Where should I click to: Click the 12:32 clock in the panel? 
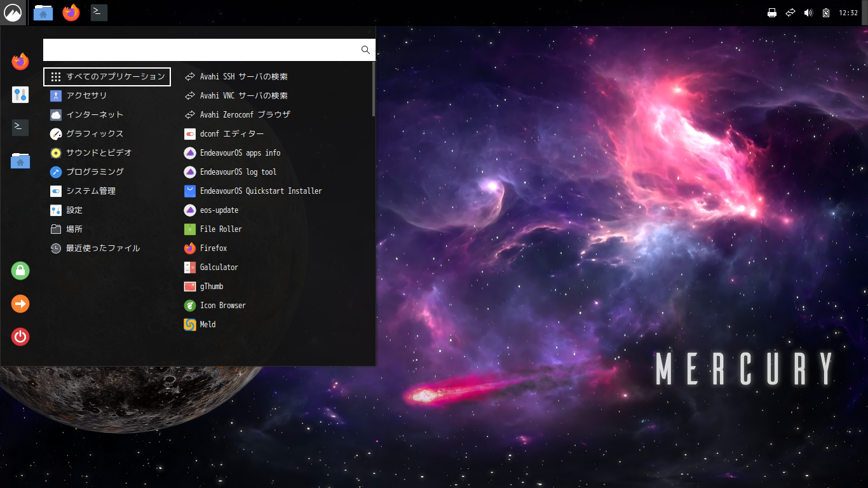coord(848,13)
